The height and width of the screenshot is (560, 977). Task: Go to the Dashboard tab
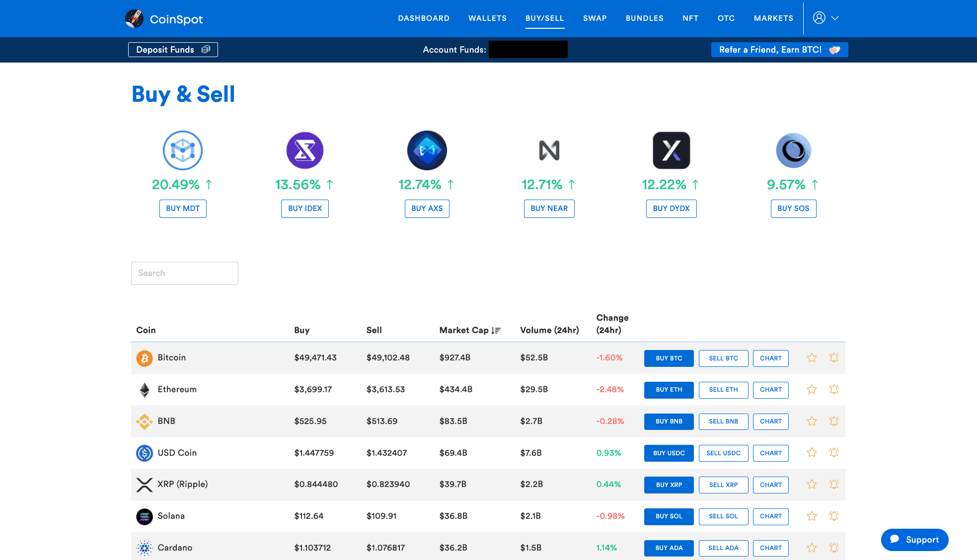coord(424,18)
